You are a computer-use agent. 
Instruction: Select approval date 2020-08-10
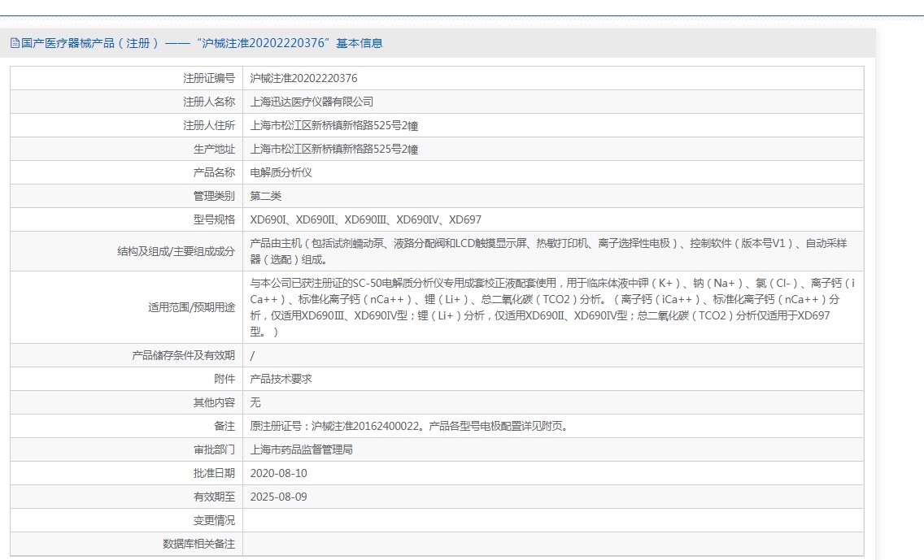coord(279,473)
